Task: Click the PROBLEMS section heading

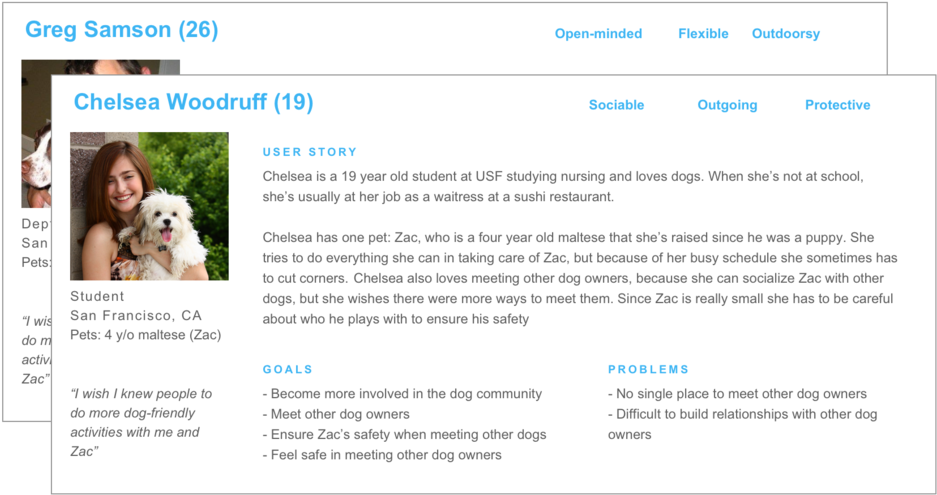Action: (648, 369)
